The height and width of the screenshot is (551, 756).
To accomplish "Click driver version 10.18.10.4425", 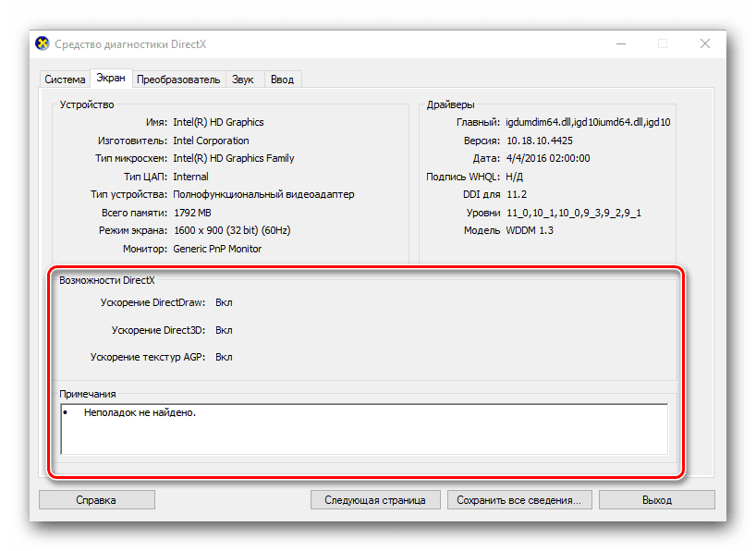I will click(x=540, y=141).
